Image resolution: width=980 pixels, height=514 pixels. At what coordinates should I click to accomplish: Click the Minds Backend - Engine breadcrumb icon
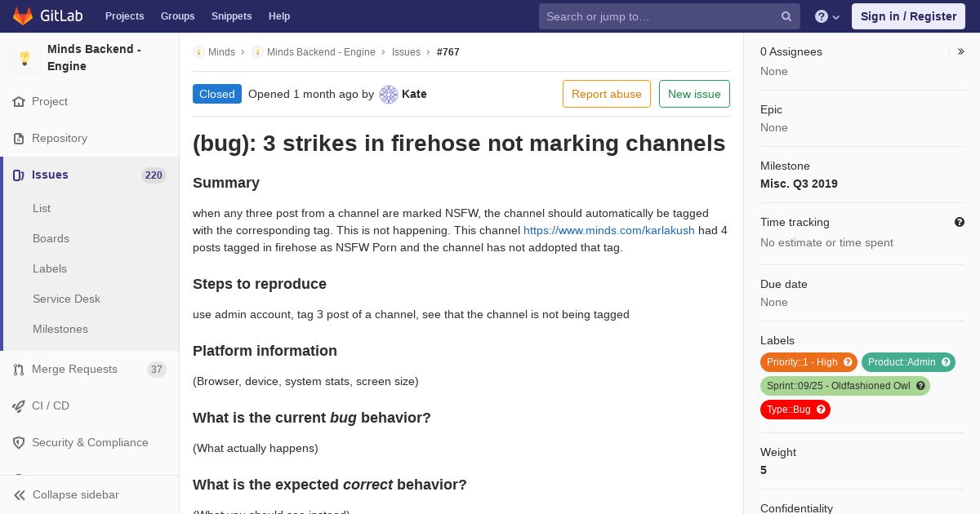(257, 52)
